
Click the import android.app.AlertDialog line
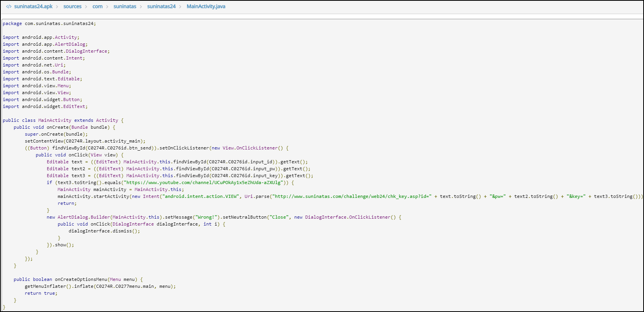tap(45, 44)
